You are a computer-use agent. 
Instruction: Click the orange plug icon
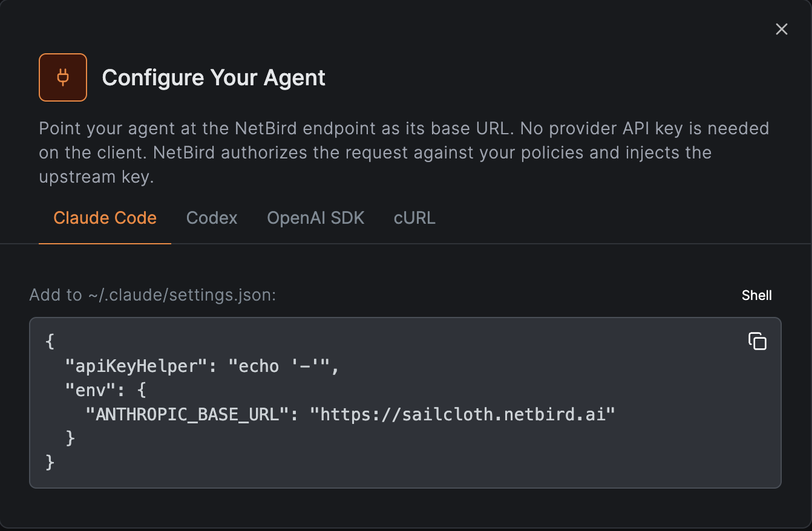[x=63, y=77]
